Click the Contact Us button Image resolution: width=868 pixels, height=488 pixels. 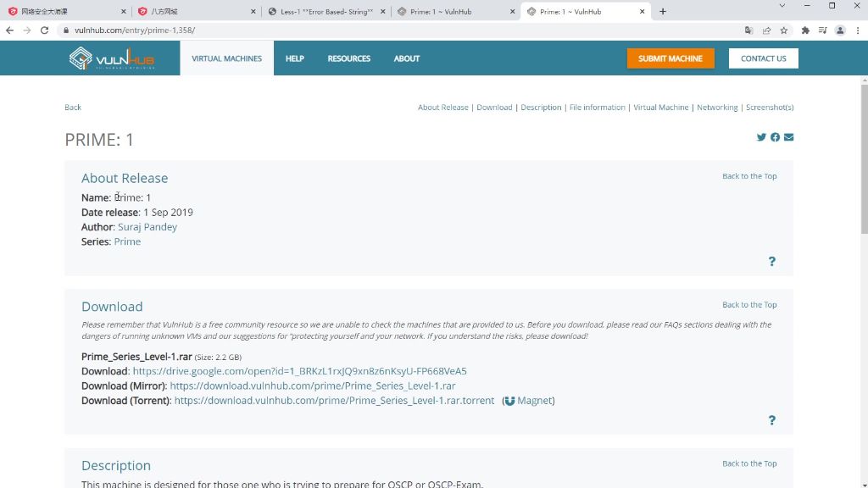[764, 58]
